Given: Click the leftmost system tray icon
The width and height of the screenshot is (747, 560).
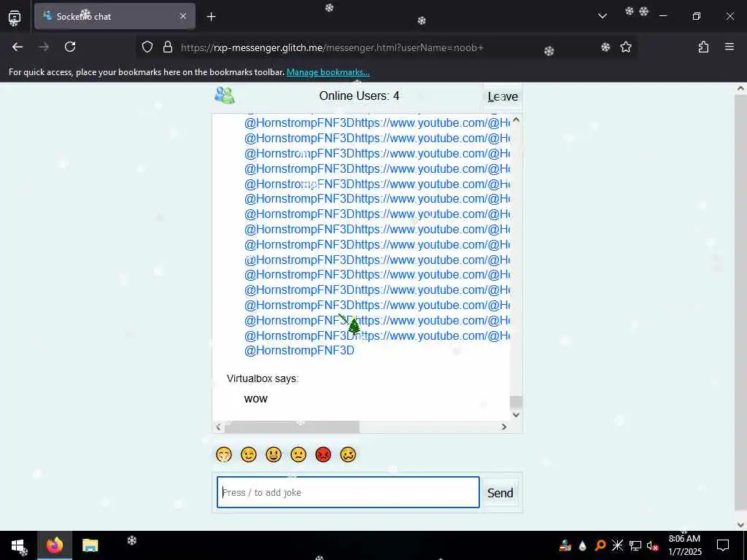Looking at the screenshot, I should point(565,545).
